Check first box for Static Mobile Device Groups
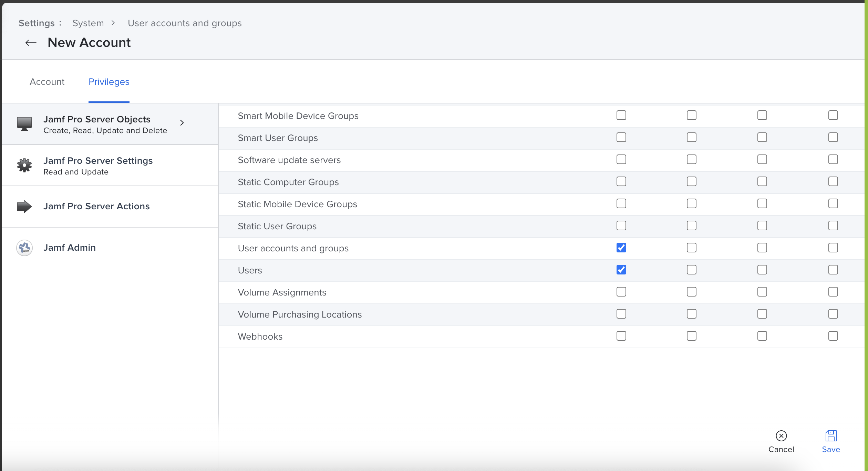Screen dimensions: 868x471 621,203
